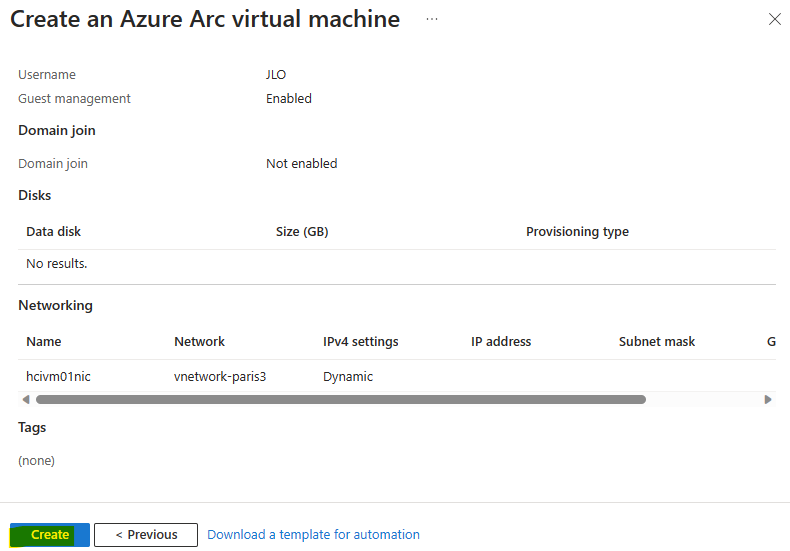The width and height of the screenshot is (790, 551).
Task: Click the Create button
Action: point(50,534)
